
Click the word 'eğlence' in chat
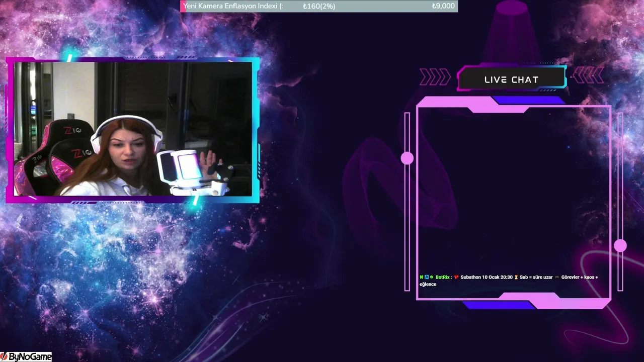[428, 284]
